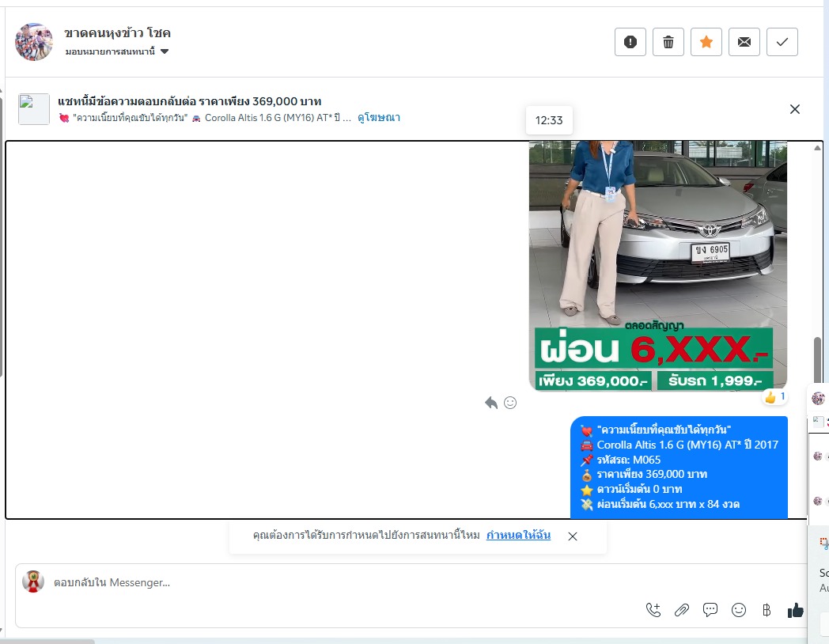The width and height of the screenshot is (829, 644).
Task: Click scroll-up arrow of chat pane
Action: [817, 148]
